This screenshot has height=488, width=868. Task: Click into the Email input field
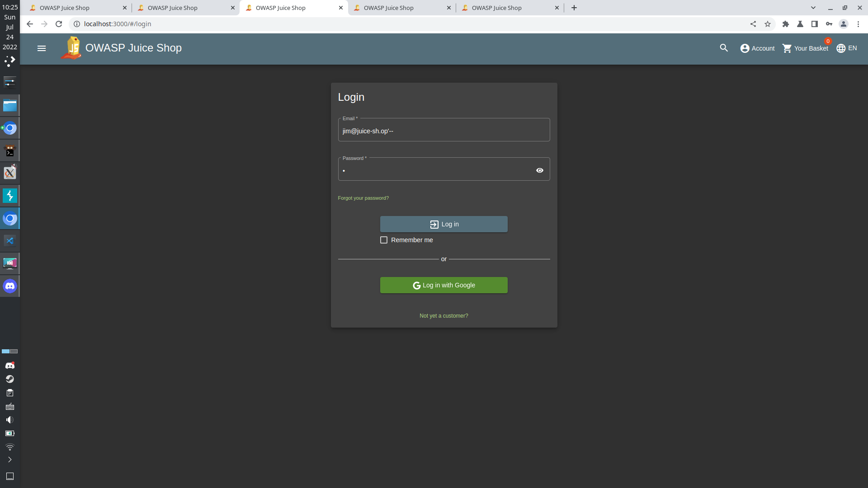pos(443,131)
